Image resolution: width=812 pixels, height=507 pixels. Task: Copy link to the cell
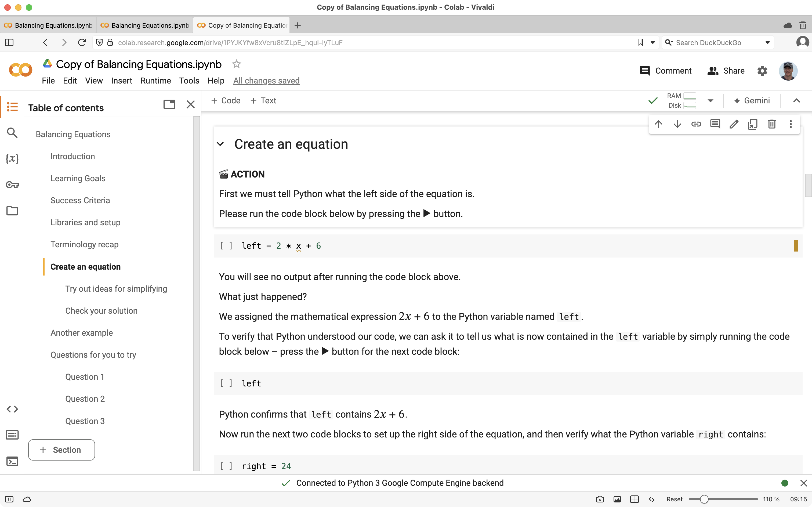point(696,124)
